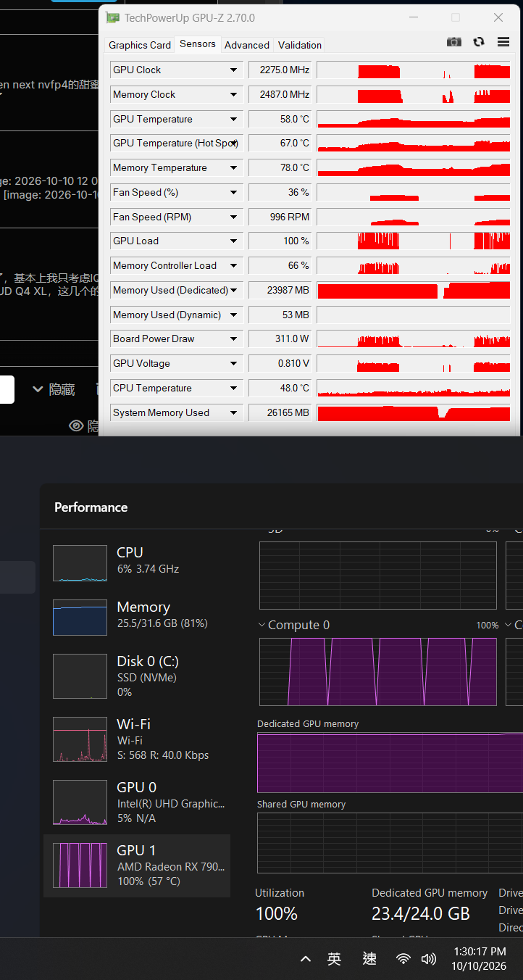Viewport: 523px width, 980px height.
Task: Click the blank white input field in the background window
Action: (7, 389)
